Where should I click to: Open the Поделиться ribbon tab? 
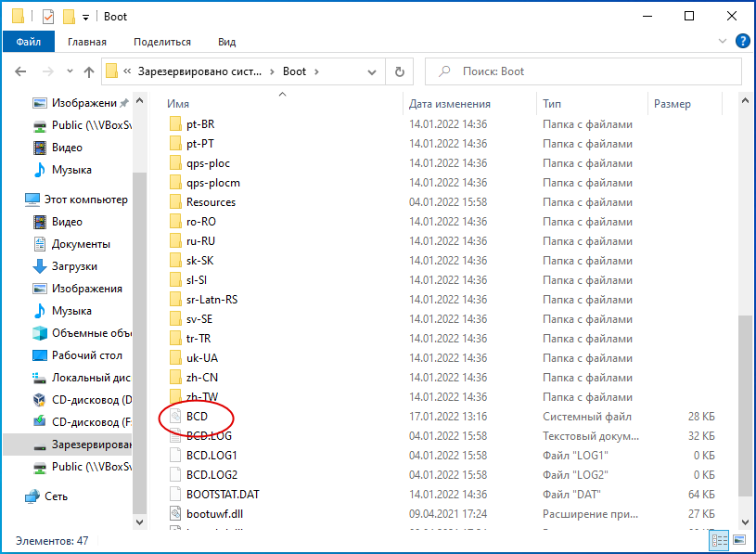tap(162, 42)
